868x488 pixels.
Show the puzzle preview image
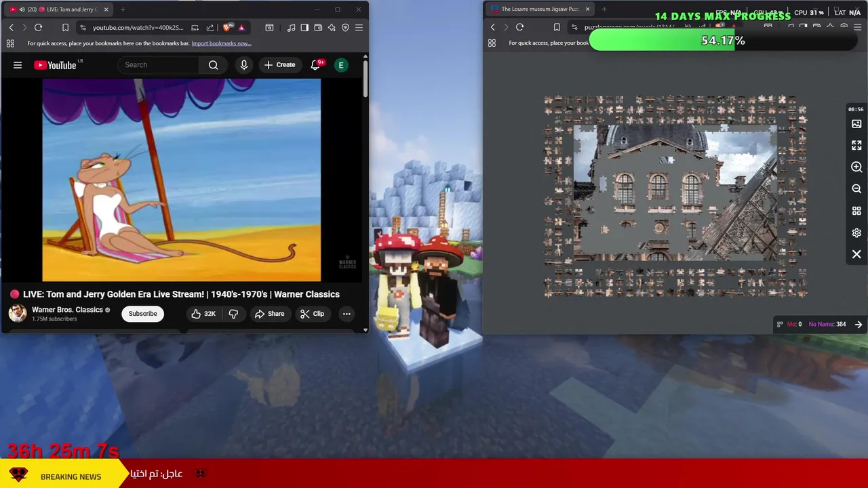click(856, 124)
